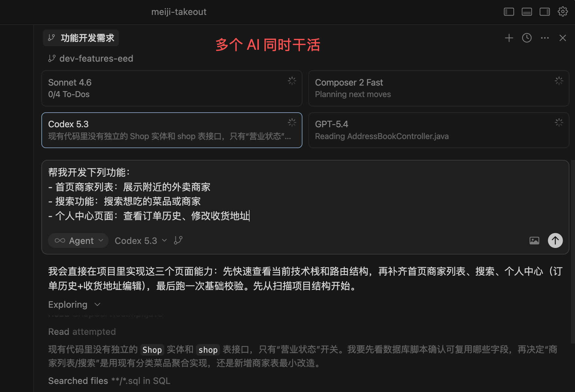The width and height of the screenshot is (575, 392).
Task: Click the image attachment icon
Action: point(534,240)
